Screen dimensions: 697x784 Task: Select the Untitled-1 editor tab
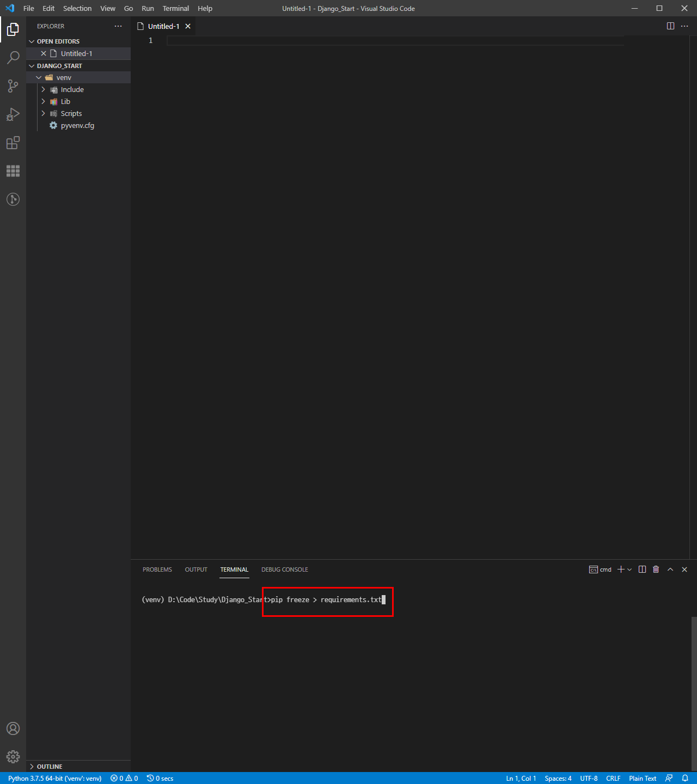pyautogui.click(x=163, y=26)
